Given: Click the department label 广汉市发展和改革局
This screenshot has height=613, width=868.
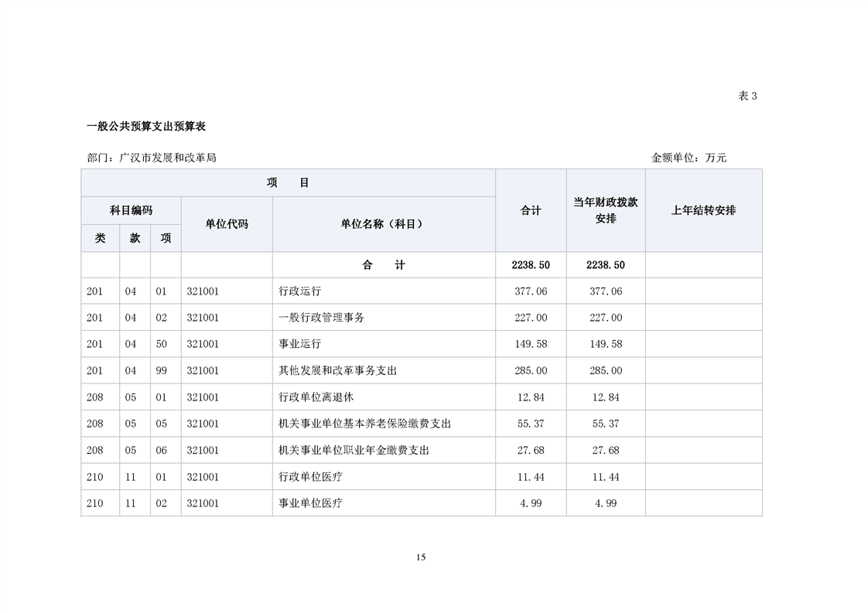Looking at the screenshot, I should 168,158.
